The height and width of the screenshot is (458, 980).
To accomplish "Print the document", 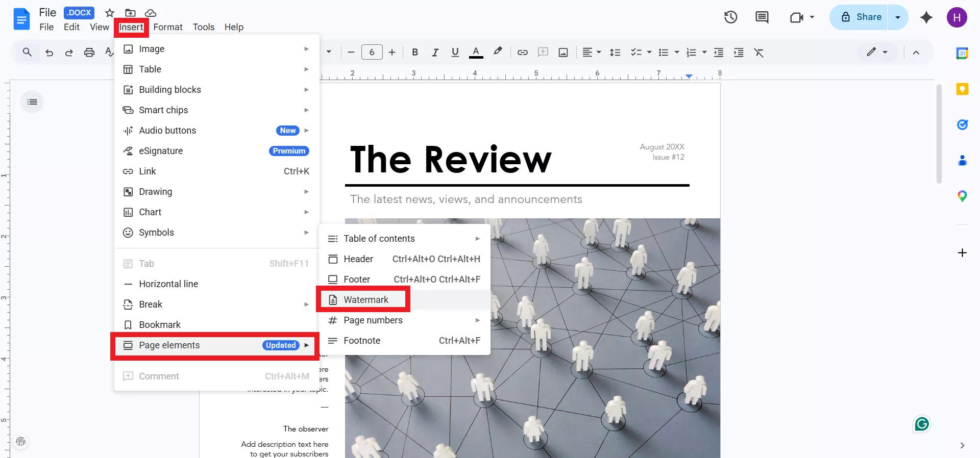I will point(89,53).
